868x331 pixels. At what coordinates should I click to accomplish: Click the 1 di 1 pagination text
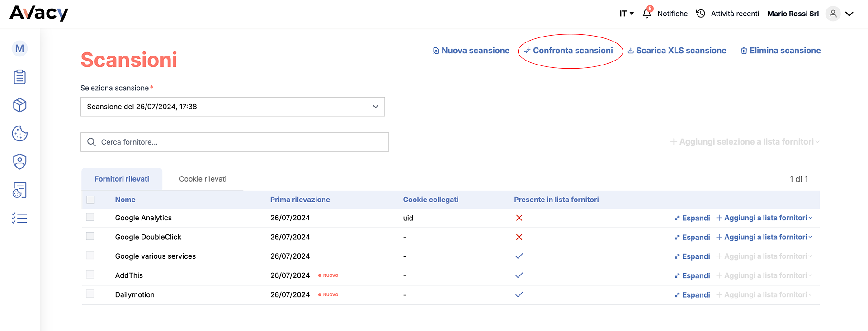point(799,179)
